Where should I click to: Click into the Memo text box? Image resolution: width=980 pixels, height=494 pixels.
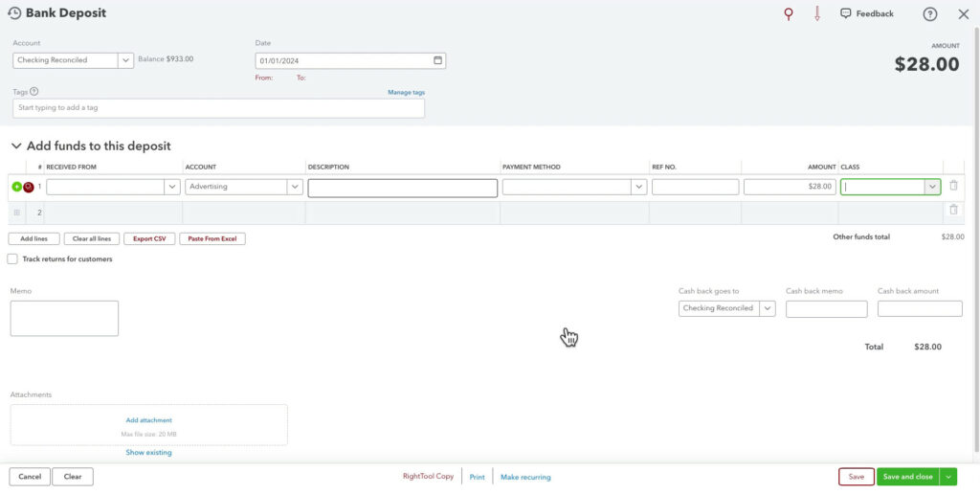64,318
